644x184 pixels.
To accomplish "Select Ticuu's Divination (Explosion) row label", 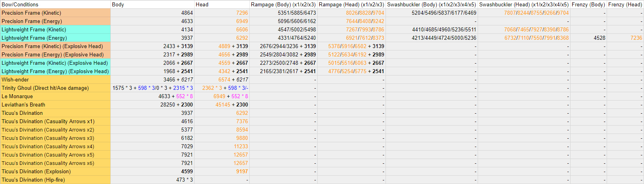I will (x=55, y=171).
